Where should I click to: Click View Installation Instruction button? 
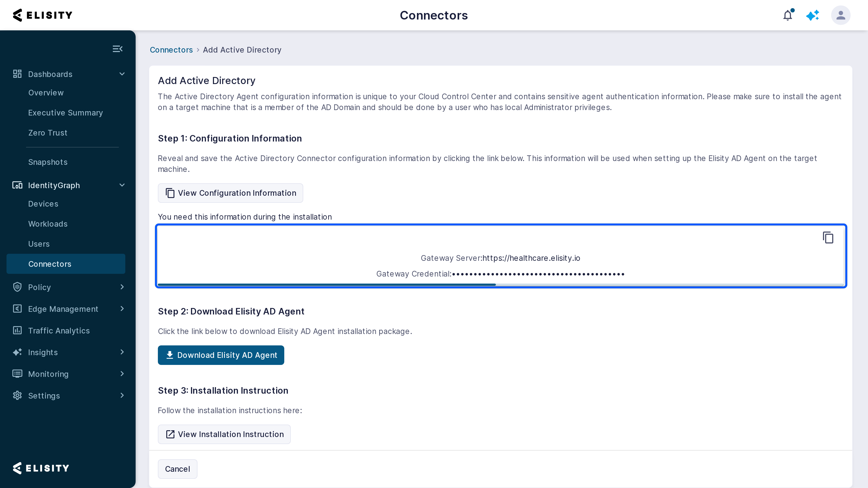[224, 434]
